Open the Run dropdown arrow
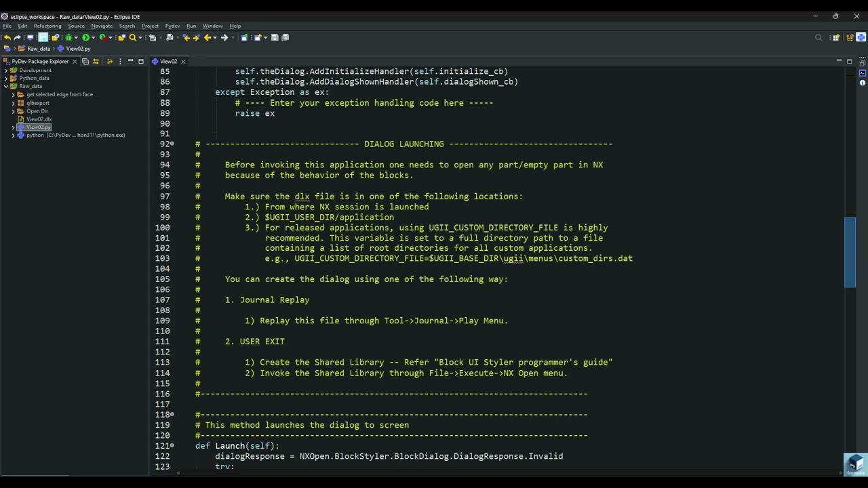868x488 pixels. click(93, 38)
